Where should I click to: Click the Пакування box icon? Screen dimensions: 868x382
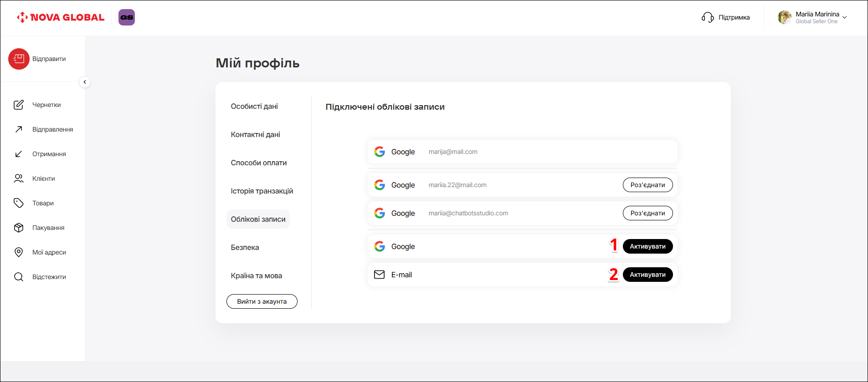(19, 228)
